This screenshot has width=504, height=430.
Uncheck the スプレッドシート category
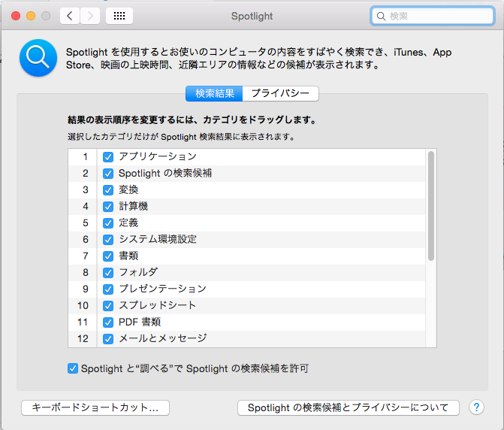(108, 306)
